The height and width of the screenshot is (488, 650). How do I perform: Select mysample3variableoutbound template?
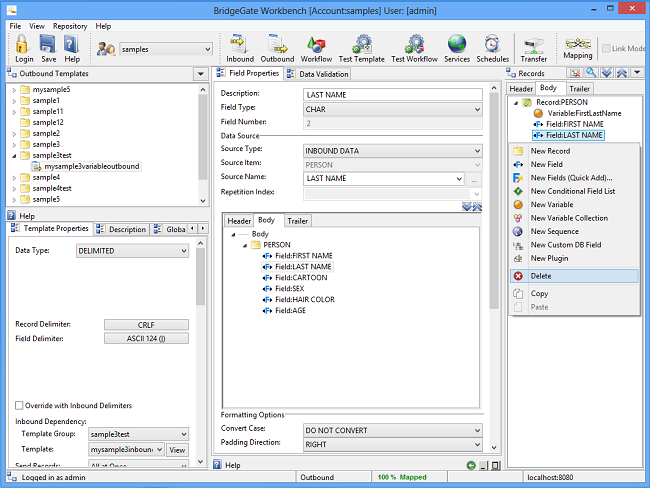click(x=86, y=166)
